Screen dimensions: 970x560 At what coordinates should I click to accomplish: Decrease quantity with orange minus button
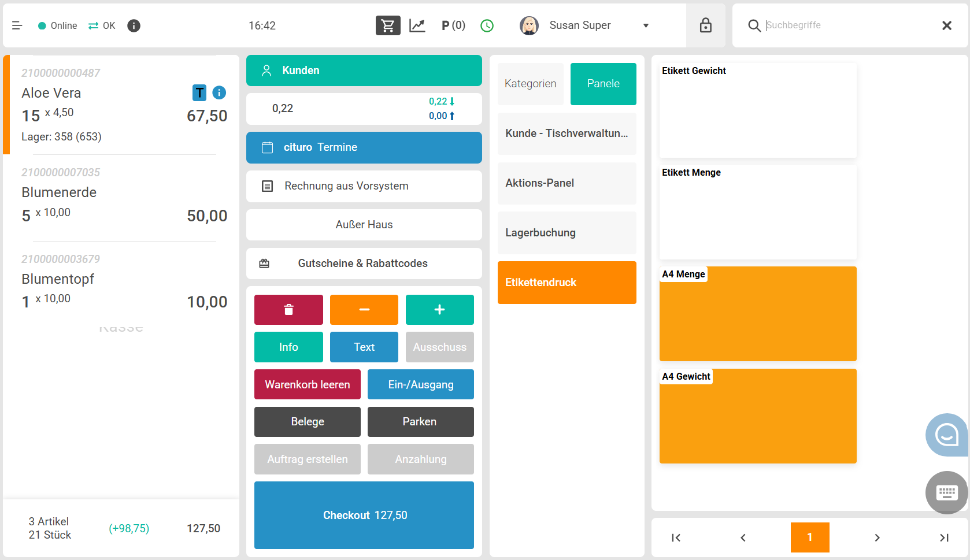pos(364,310)
